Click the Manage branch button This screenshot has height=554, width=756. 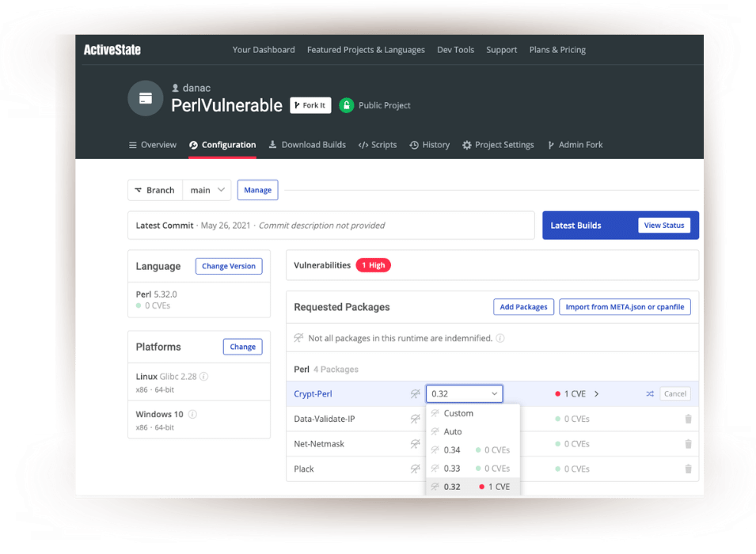(257, 190)
